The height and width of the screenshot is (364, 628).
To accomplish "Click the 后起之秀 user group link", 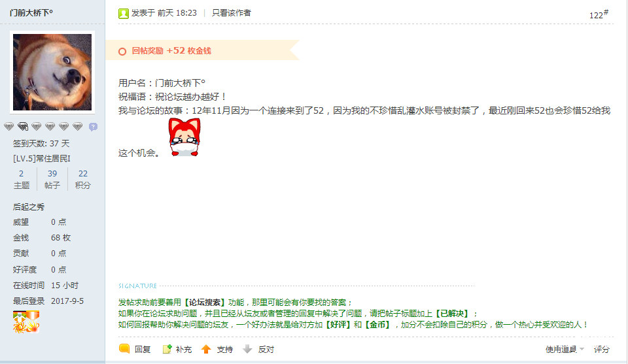I will pyautogui.click(x=28, y=207).
